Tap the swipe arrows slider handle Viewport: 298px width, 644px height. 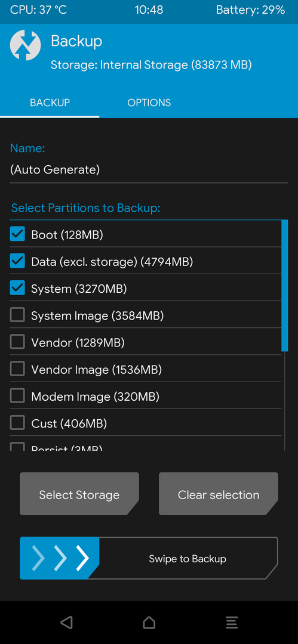click(60, 558)
